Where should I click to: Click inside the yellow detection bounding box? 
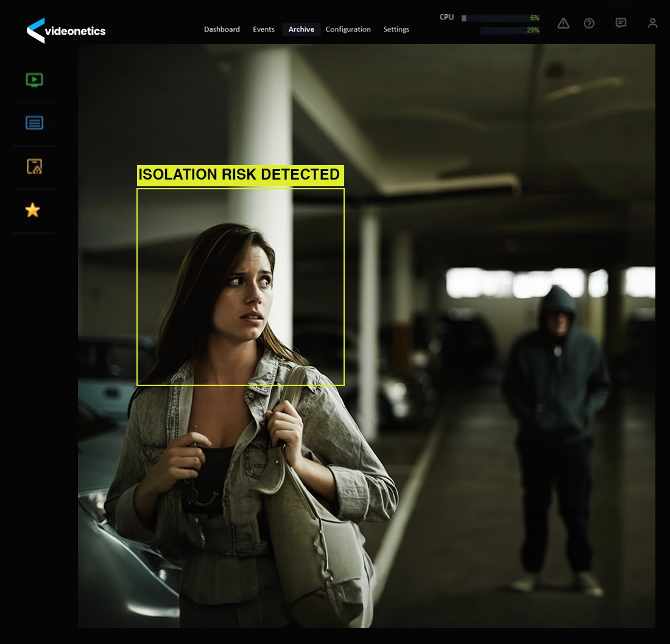241,287
